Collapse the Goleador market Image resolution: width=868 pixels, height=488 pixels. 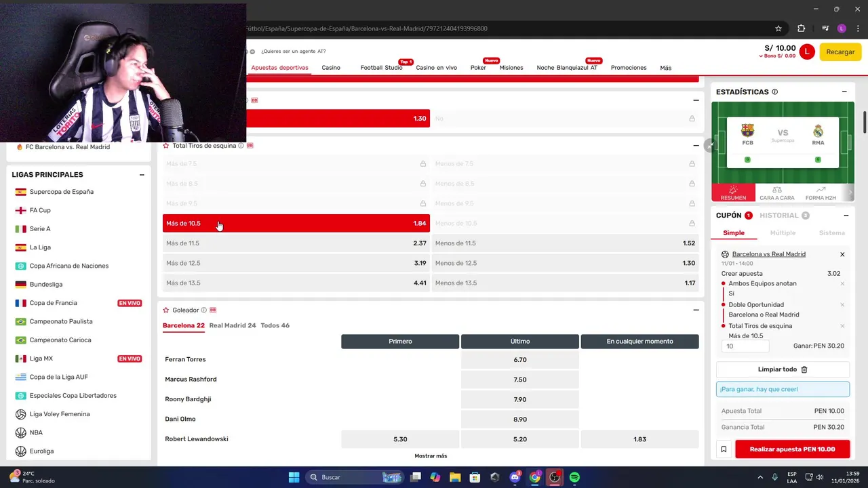696,310
